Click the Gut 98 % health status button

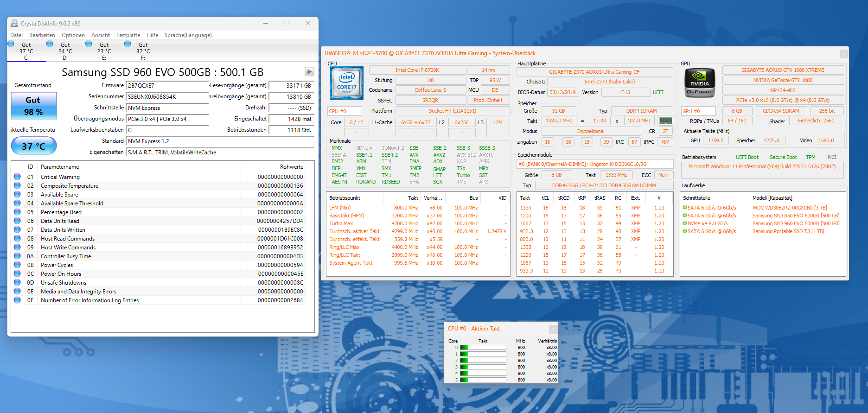[x=34, y=106]
